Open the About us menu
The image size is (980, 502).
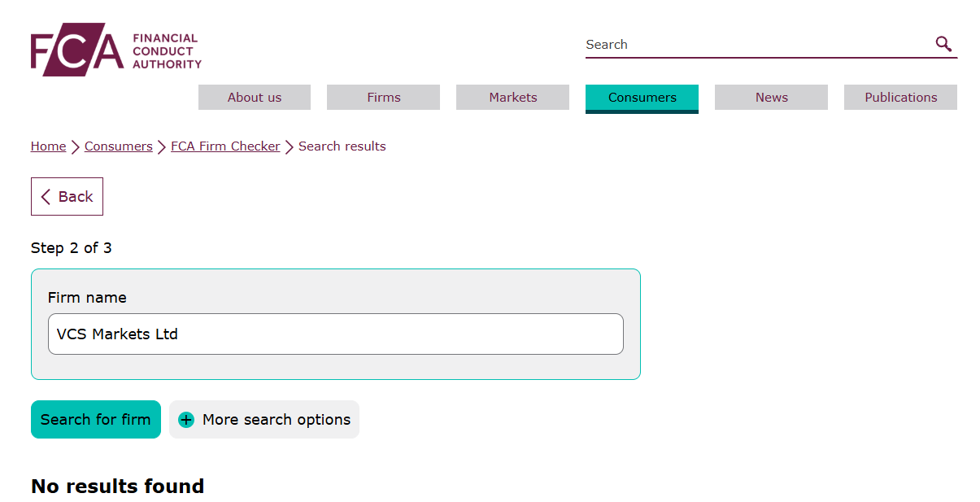click(x=255, y=98)
